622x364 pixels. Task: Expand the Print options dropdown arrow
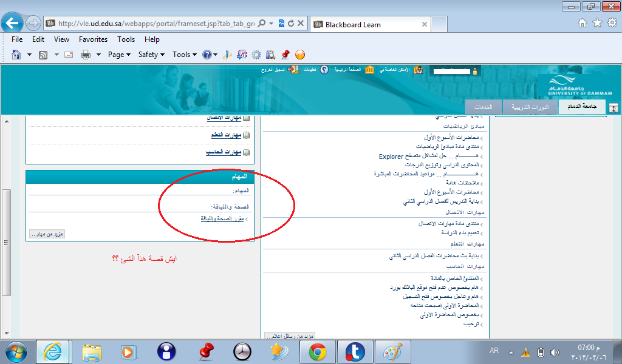(x=98, y=55)
